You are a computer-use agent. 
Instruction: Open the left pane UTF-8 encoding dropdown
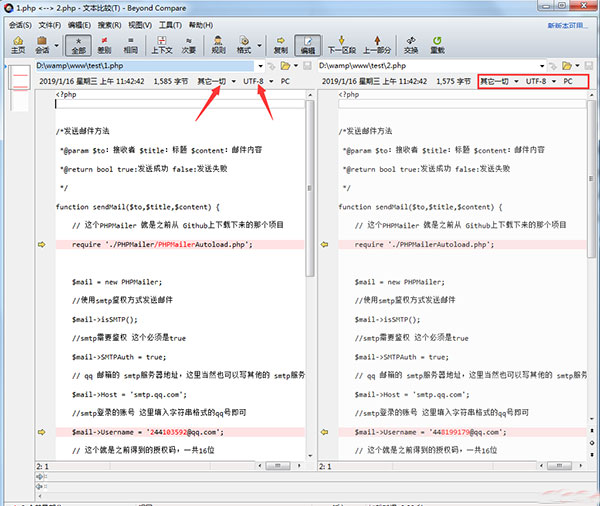click(258, 81)
